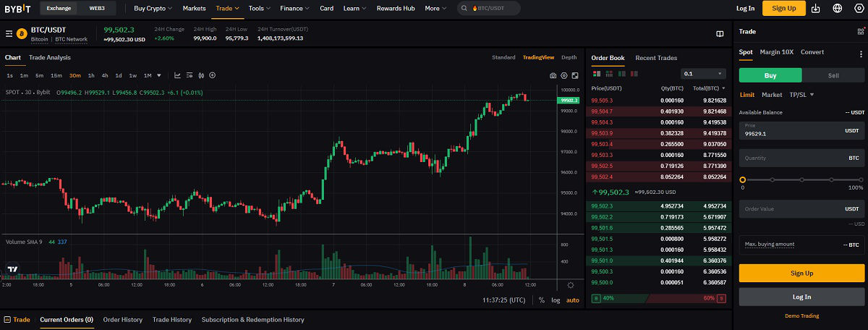Open Order History tab
This screenshot has width=868, height=330.
pos(123,319)
